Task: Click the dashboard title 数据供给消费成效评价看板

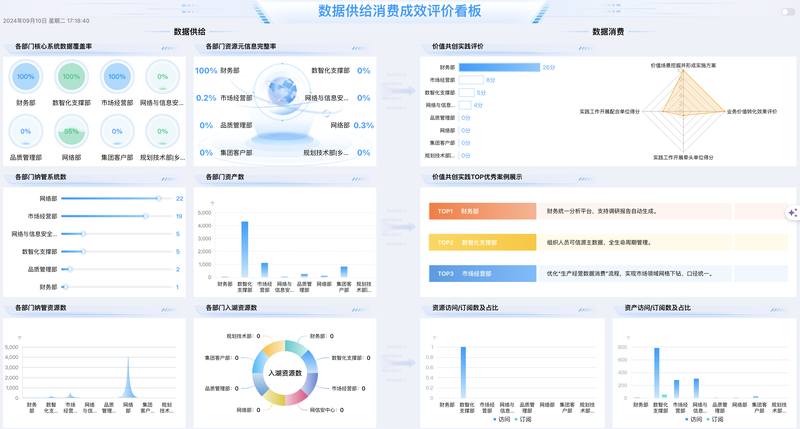Action: [x=399, y=11]
